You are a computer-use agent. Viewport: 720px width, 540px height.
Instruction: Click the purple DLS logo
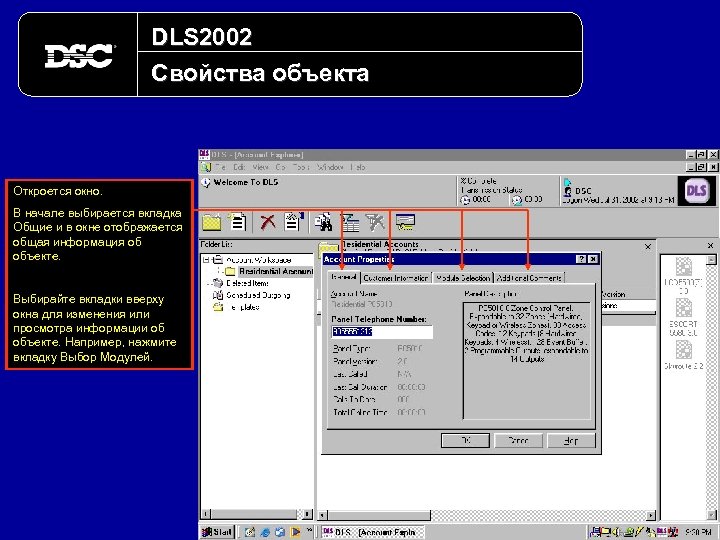(x=696, y=191)
